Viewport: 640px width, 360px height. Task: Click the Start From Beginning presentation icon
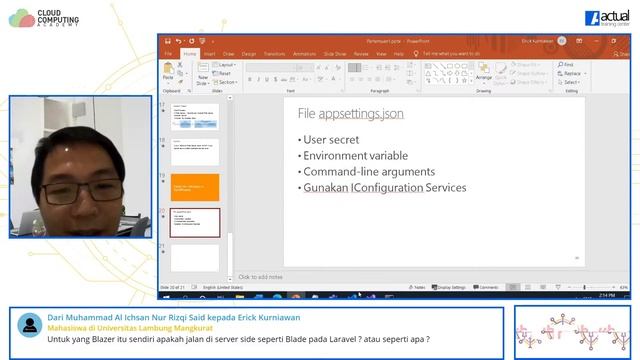pyautogui.click(x=202, y=41)
